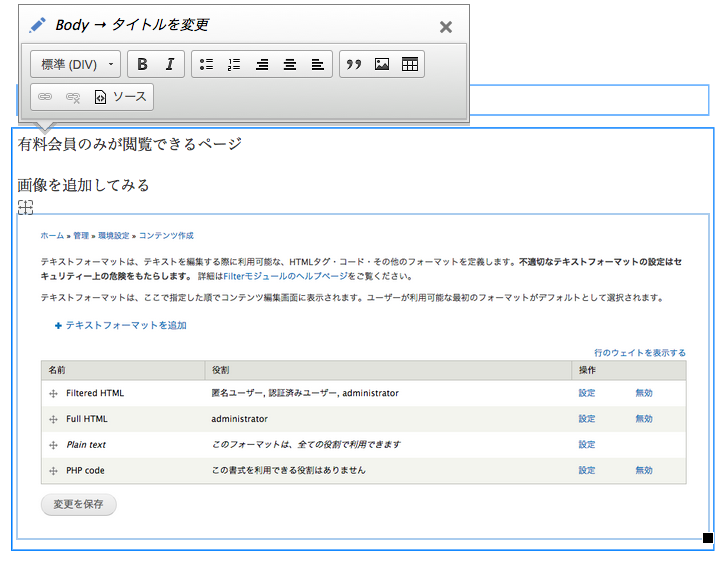Click the 名前 column header
This screenshot has width=728, height=569.
[57, 370]
